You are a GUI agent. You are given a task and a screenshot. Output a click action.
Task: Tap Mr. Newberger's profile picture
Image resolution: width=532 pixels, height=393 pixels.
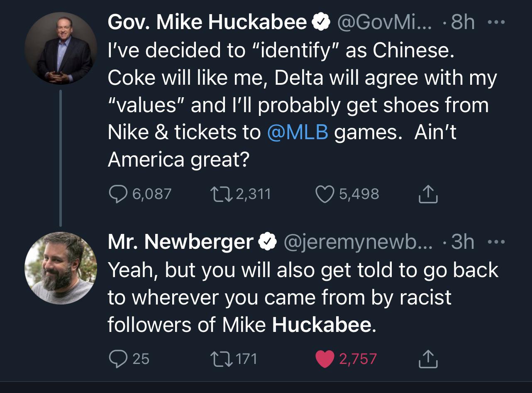pyautogui.click(x=61, y=268)
